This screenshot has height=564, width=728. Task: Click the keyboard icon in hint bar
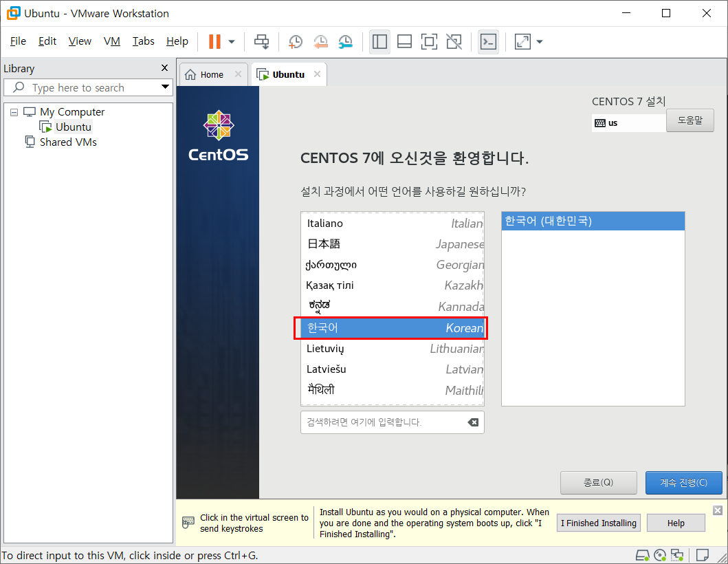click(188, 522)
